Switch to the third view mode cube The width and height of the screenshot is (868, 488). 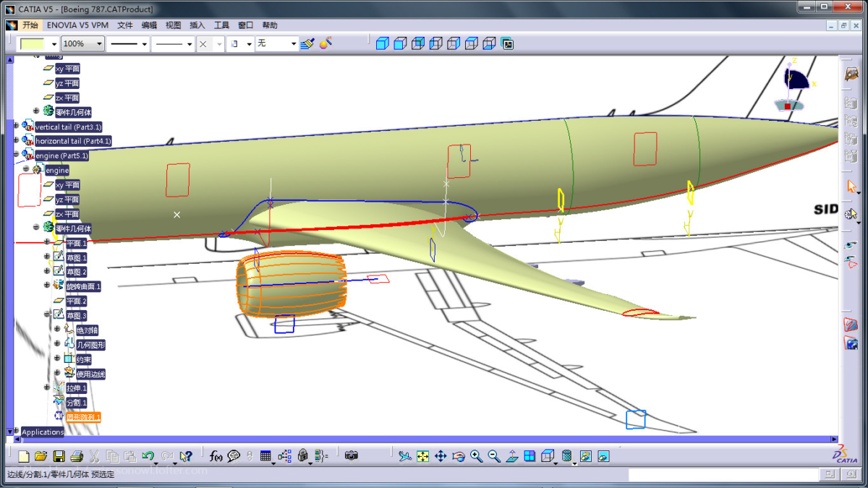coord(418,43)
